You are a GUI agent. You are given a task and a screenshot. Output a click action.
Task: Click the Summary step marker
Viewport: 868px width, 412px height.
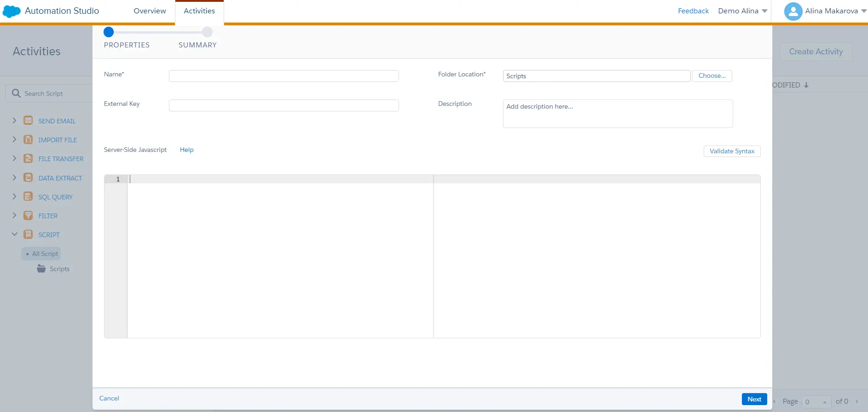[207, 32]
